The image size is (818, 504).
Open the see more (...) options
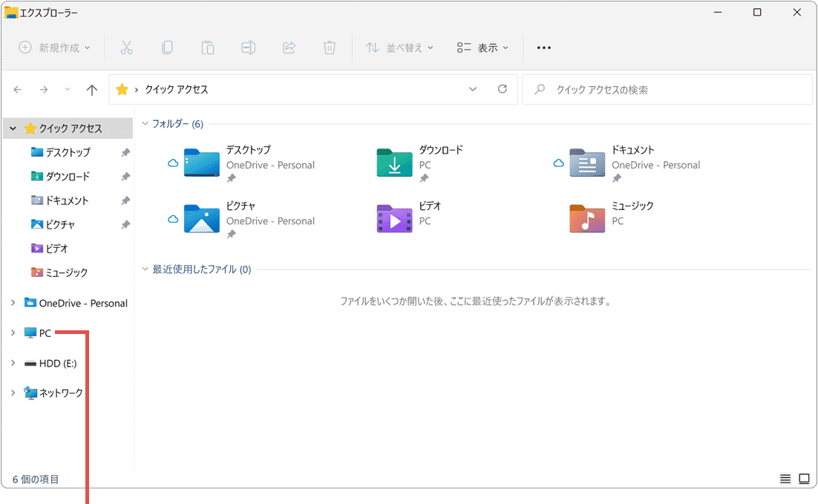[543, 48]
